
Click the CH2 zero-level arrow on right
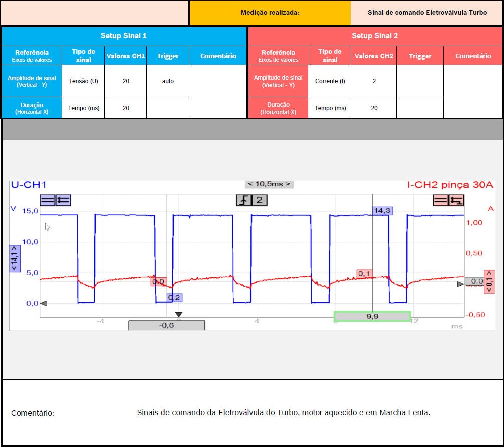pos(460,284)
